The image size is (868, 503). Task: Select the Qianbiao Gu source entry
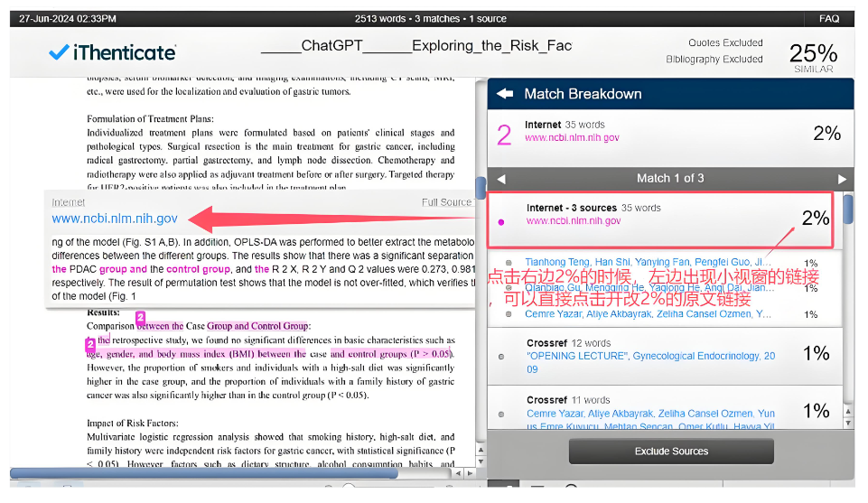pyautogui.click(x=648, y=288)
